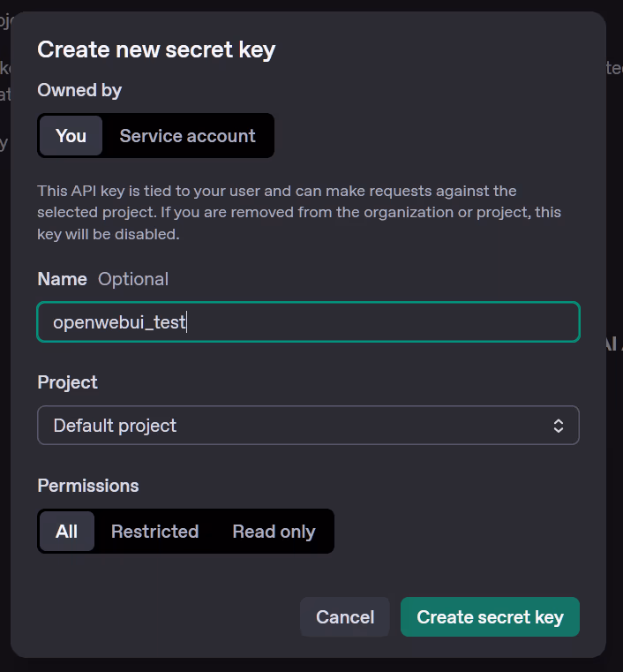The image size is (623, 672).
Task: Set permissions to All
Action: (66, 532)
